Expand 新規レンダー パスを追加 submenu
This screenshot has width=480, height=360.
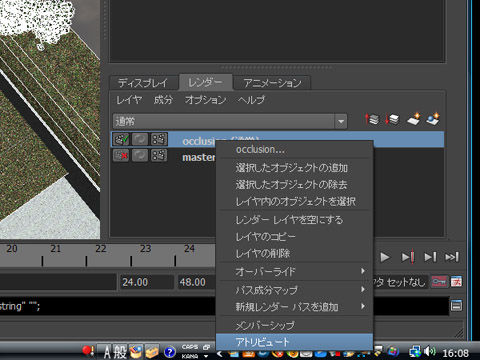pos(294,307)
